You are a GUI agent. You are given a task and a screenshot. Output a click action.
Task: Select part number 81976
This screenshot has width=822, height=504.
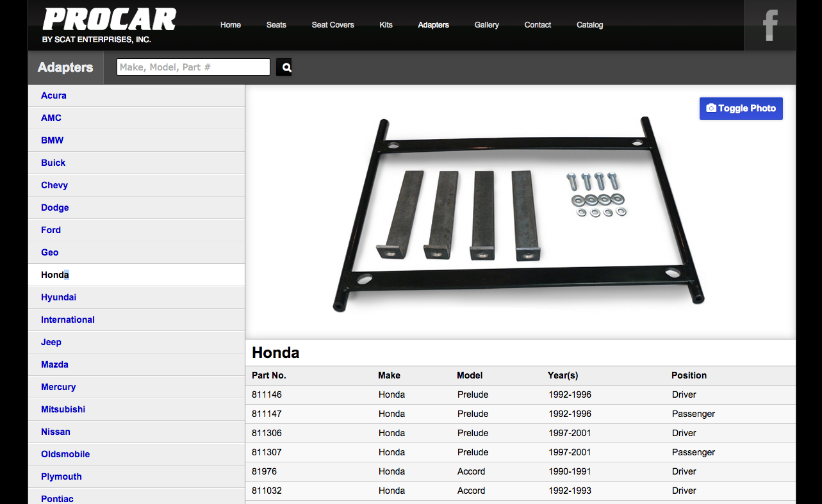[x=265, y=471]
